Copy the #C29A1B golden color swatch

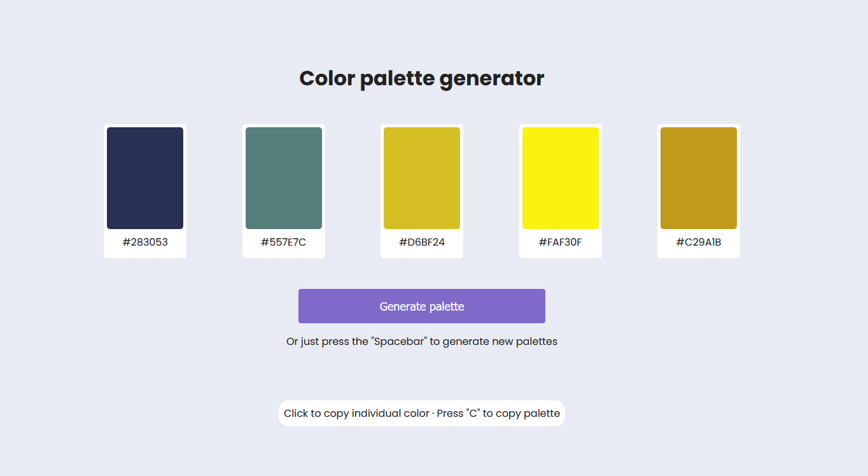[698, 178]
